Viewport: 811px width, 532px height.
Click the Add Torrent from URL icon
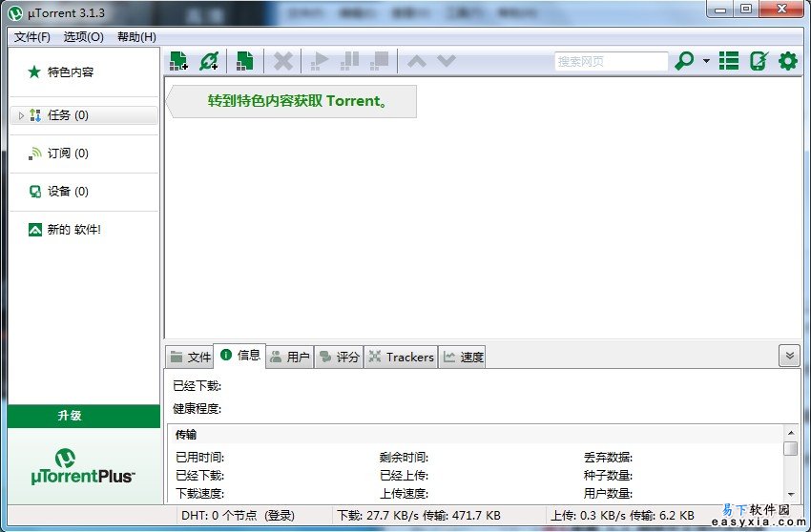(209, 61)
